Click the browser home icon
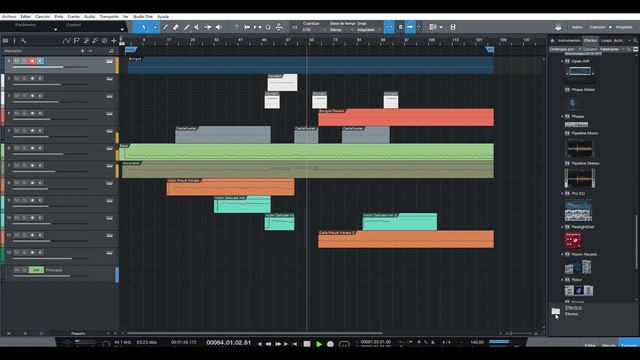The image size is (640, 360). [552, 40]
